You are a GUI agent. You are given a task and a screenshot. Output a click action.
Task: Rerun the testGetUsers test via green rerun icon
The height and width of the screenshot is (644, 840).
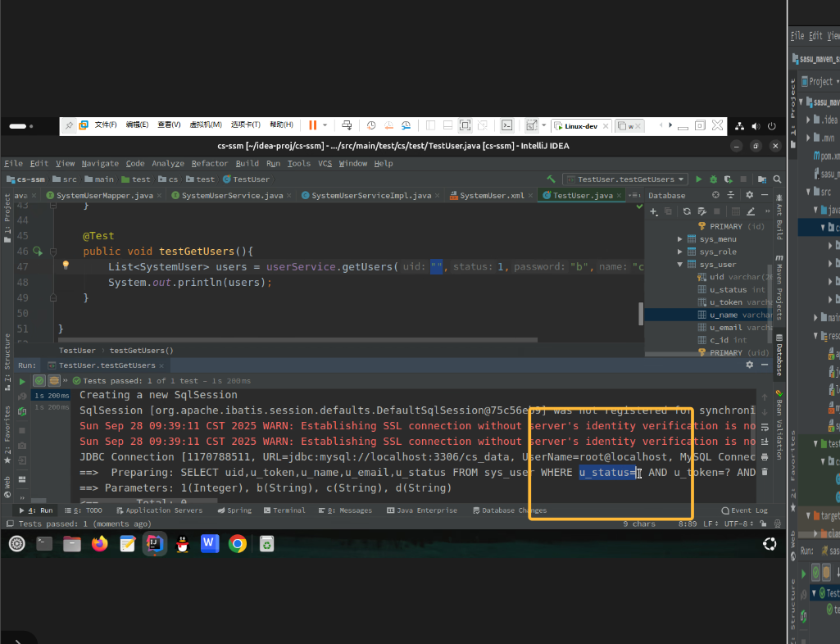[22, 380]
